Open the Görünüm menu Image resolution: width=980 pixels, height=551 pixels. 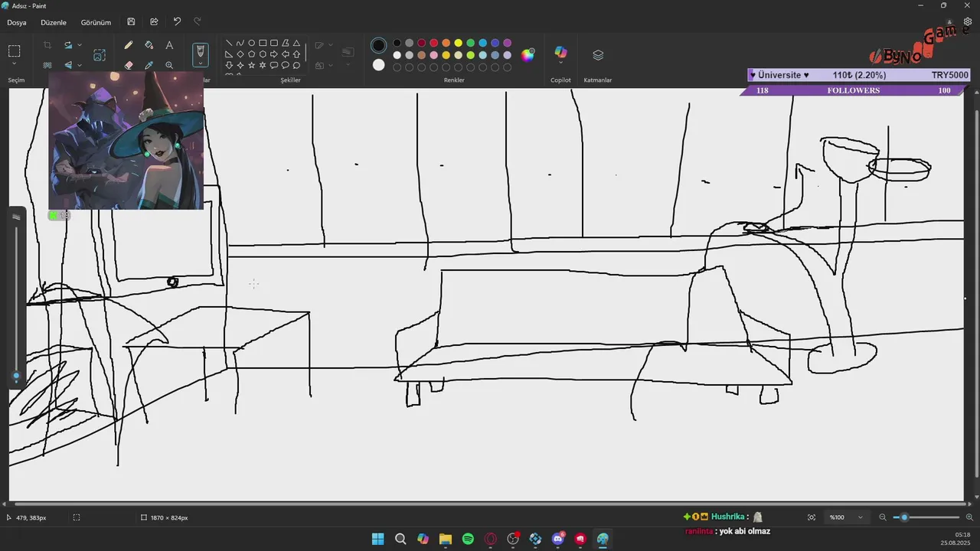pos(96,22)
